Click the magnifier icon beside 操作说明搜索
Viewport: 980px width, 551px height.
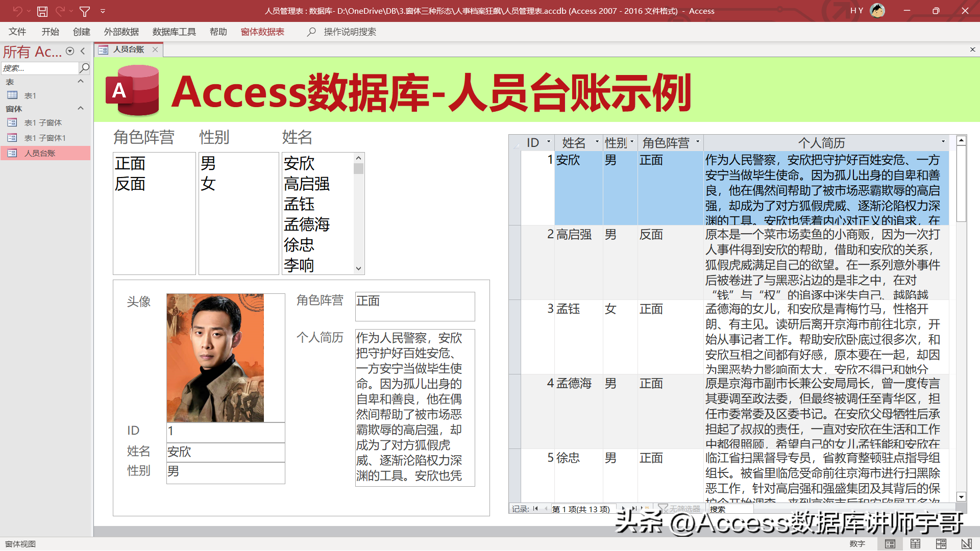pyautogui.click(x=311, y=32)
